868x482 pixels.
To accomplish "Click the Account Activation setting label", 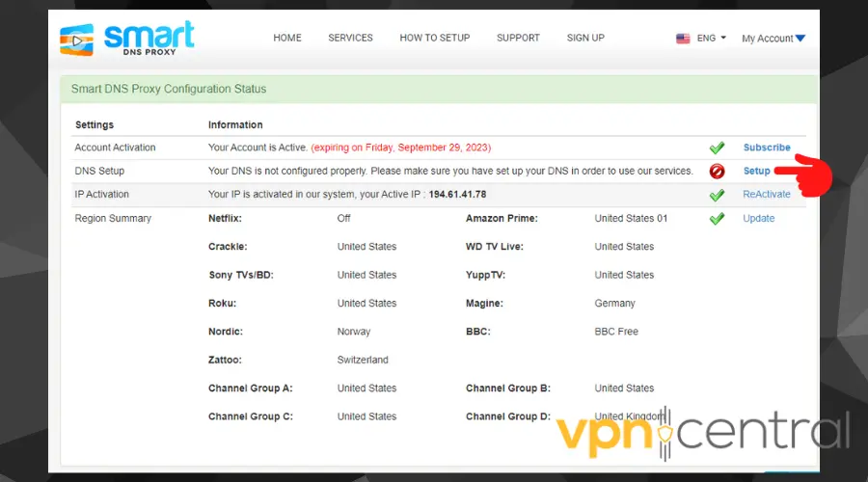I will [x=115, y=147].
